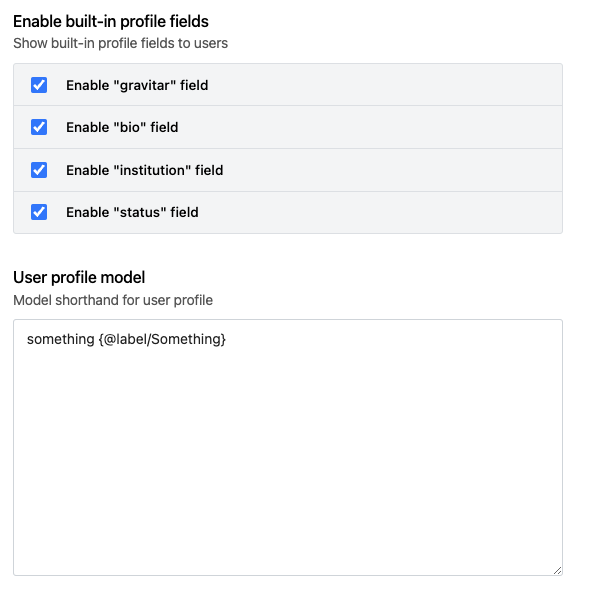
Task: Click the 'Enable "institution" field' label text
Action: [x=144, y=170]
